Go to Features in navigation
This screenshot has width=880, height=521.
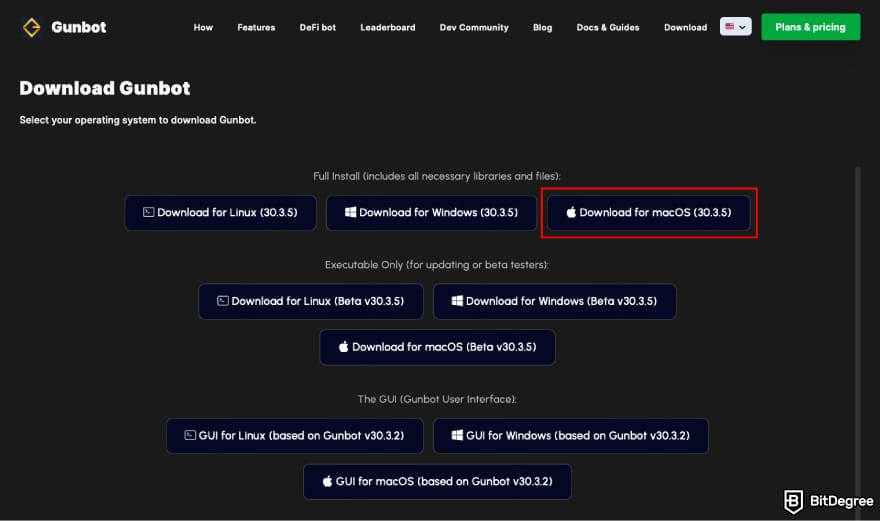coord(256,28)
